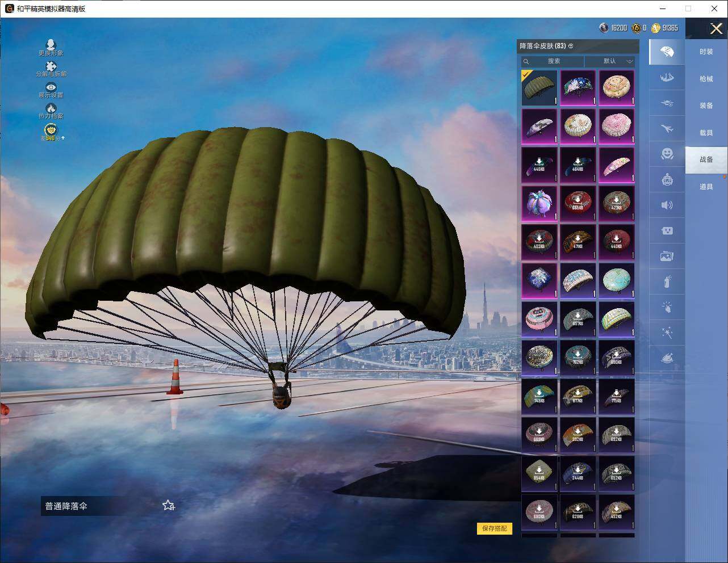Select the airplane skin category icon

pos(667,128)
